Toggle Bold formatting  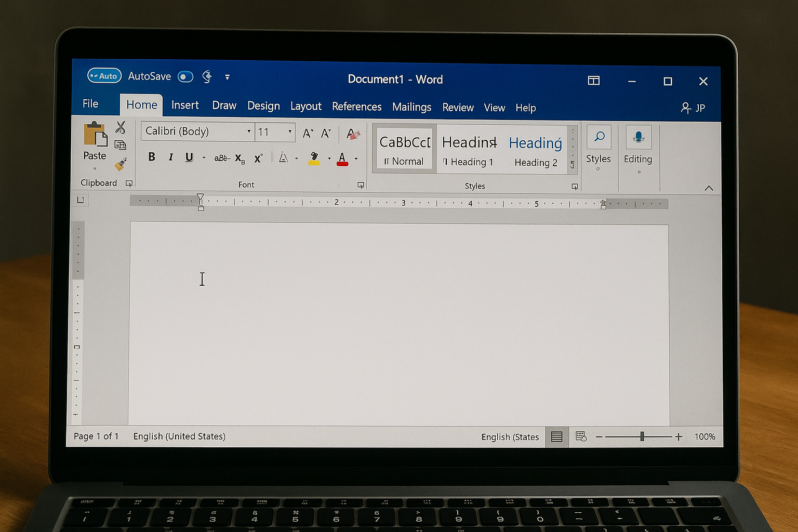[x=152, y=157]
